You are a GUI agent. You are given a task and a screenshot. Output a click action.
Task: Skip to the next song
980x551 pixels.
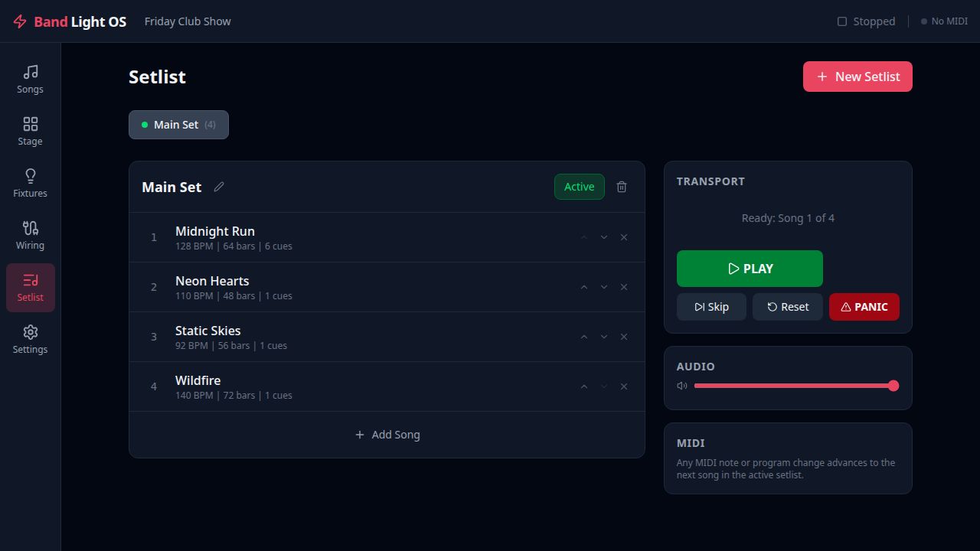(711, 307)
